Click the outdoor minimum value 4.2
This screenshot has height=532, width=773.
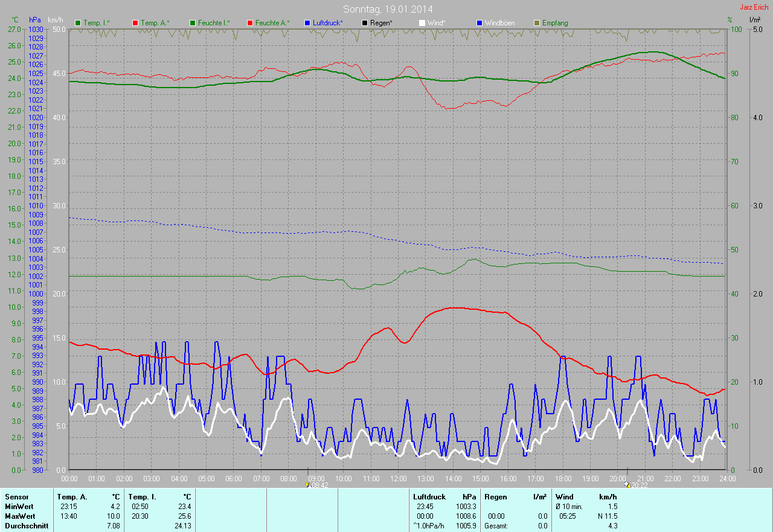click(x=115, y=507)
